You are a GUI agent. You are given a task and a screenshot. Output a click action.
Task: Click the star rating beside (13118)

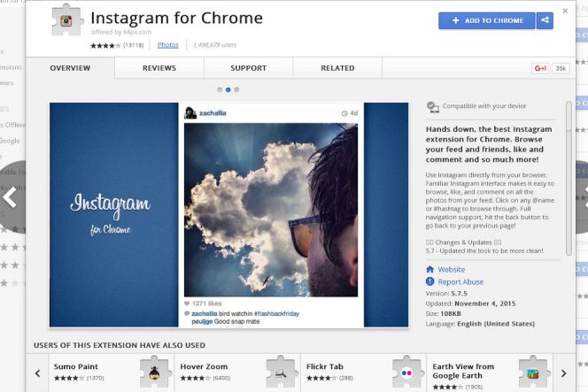click(x=105, y=46)
